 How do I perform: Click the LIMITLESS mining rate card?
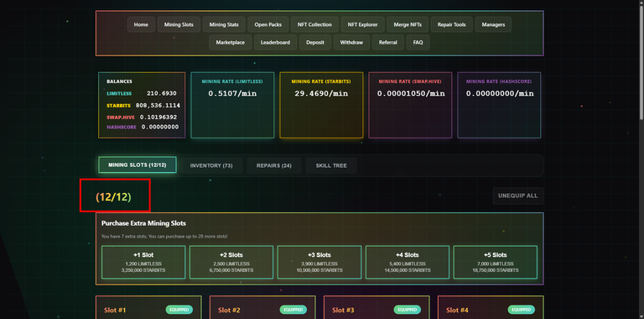point(232,105)
